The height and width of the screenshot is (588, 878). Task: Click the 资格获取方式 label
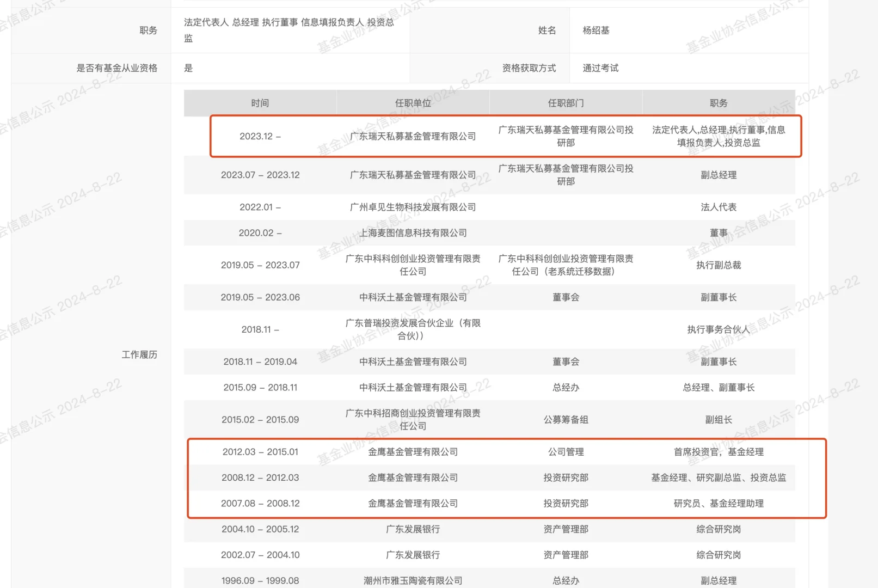(529, 68)
